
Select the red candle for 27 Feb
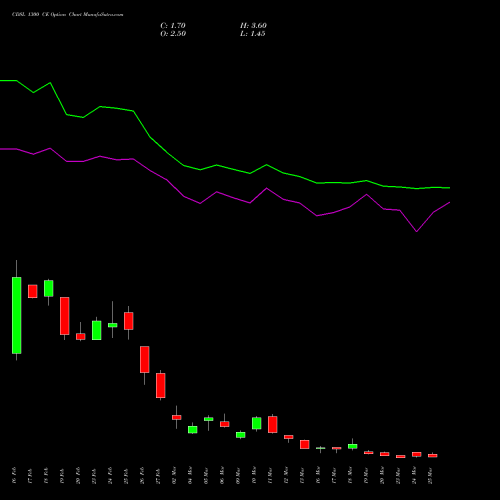(x=161, y=385)
